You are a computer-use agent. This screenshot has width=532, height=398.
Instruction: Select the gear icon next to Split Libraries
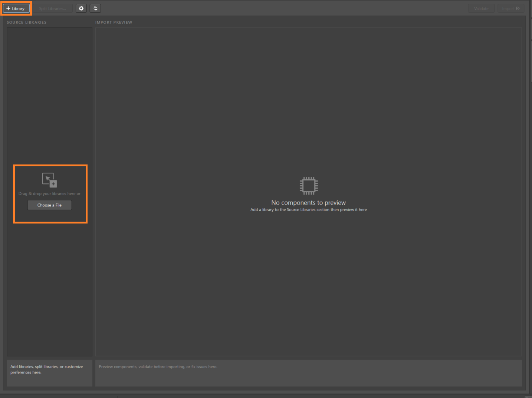tap(81, 8)
